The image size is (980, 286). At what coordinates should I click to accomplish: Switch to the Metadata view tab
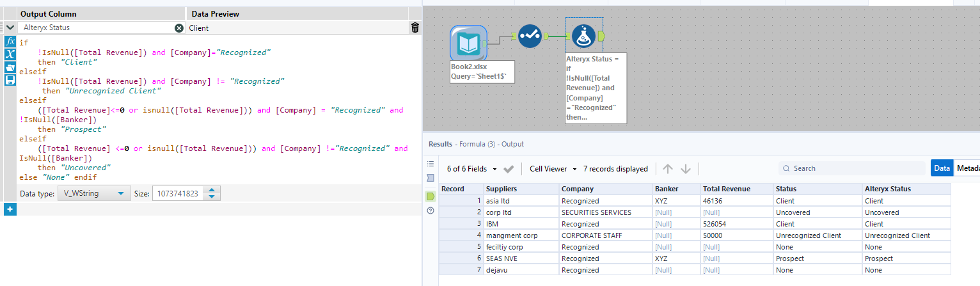(x=967, y=168)
